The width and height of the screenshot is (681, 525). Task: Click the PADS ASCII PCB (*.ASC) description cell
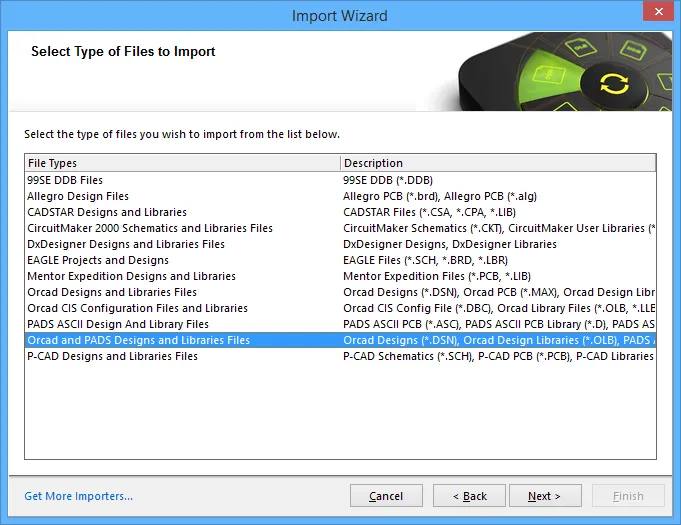(x=499, y=324)
